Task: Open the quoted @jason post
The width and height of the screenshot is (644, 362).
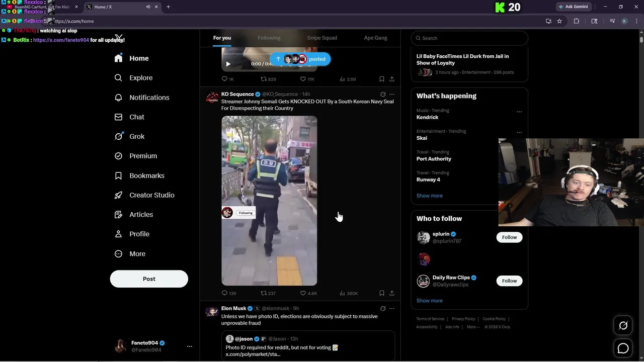Action: (x=308, y=346)
